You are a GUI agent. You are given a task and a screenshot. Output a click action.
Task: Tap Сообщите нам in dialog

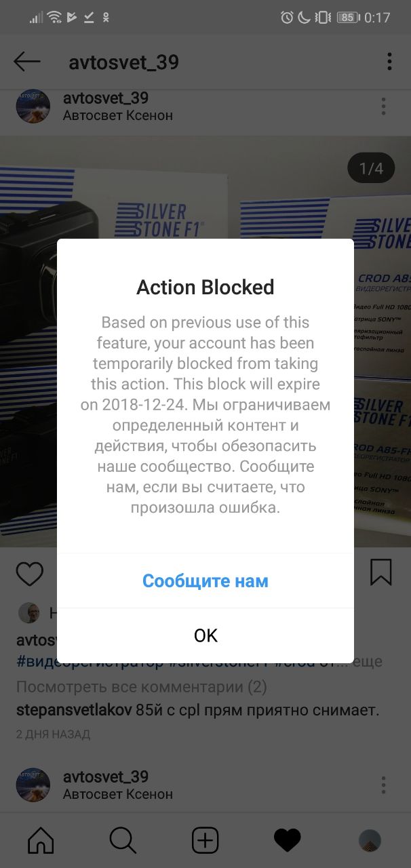pos(206,581)
